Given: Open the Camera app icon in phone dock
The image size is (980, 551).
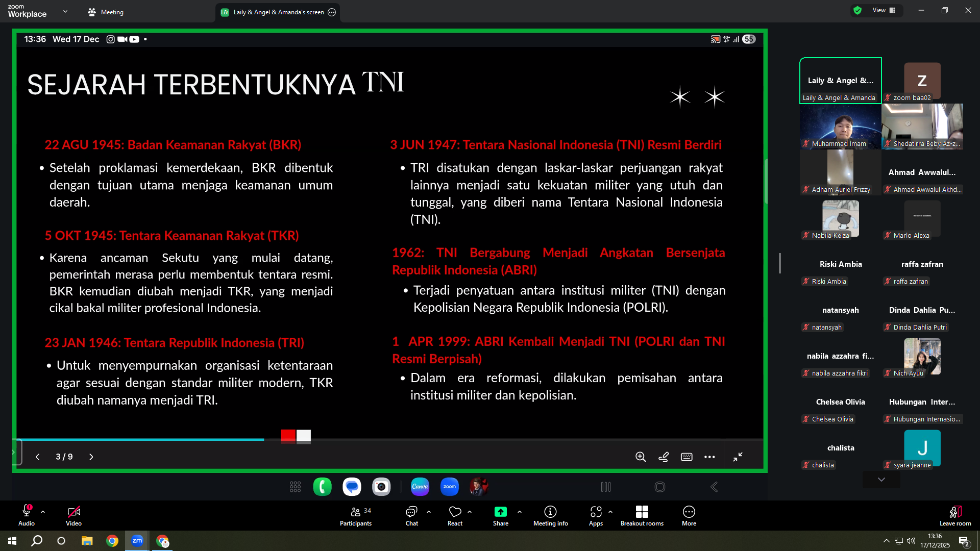Looking at the screenshot, I should click(x=381, y=487).
